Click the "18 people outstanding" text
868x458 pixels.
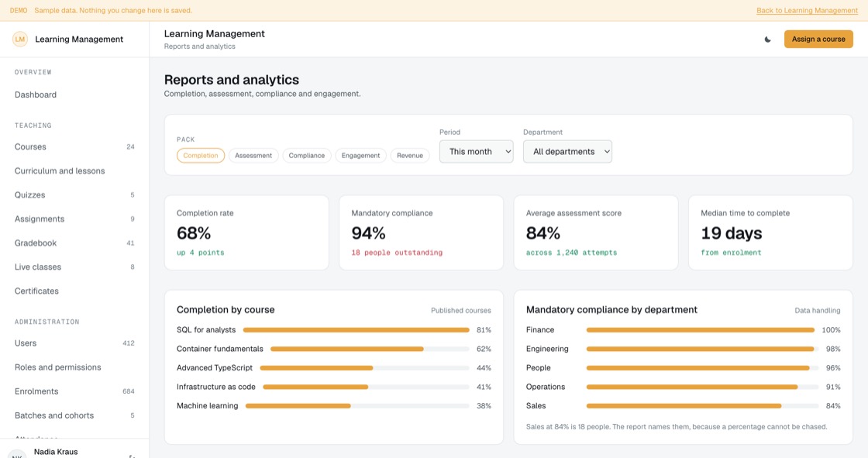coord(397,253)
